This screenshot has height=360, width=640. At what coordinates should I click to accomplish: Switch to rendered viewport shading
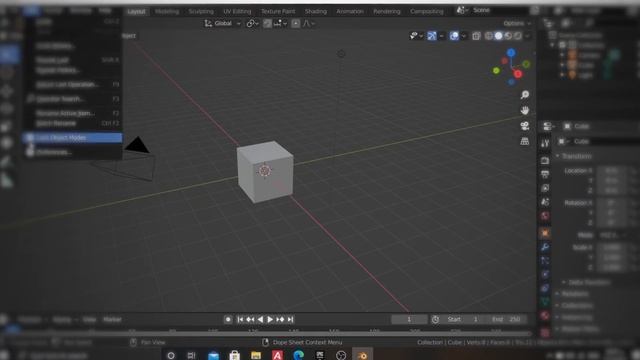pyautogui.click(x=518, y=36)
